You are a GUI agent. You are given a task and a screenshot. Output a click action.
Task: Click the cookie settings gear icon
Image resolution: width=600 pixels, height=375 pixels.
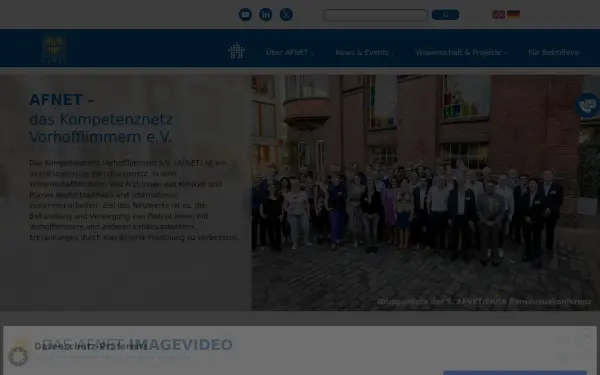point(18,356)
